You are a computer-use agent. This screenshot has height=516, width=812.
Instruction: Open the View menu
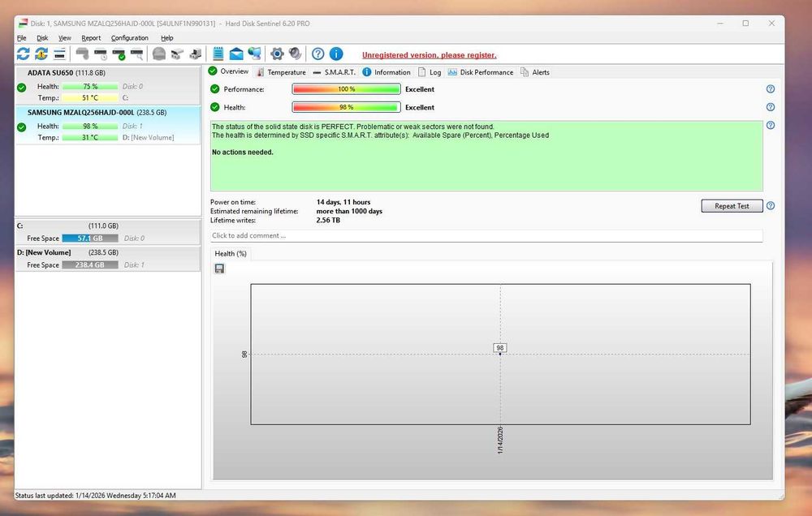[x=65, y=38]
